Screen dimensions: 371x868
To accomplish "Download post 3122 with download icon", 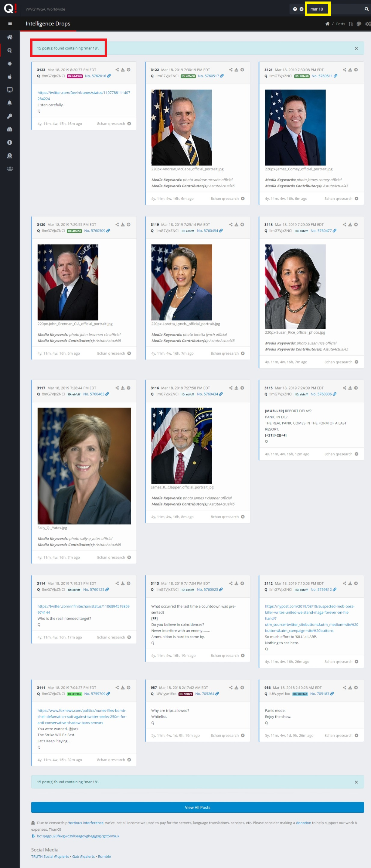I will (236, 70).
